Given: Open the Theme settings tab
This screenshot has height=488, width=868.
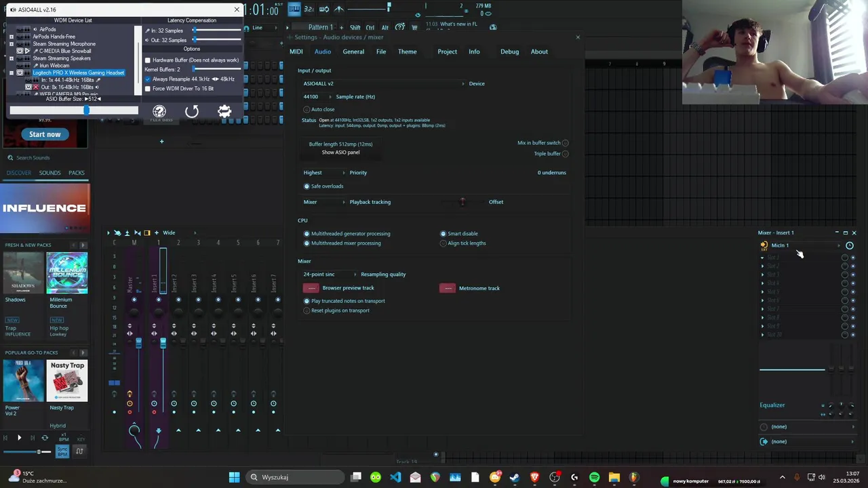Looking at the screenshot, I should coord(408,52).
